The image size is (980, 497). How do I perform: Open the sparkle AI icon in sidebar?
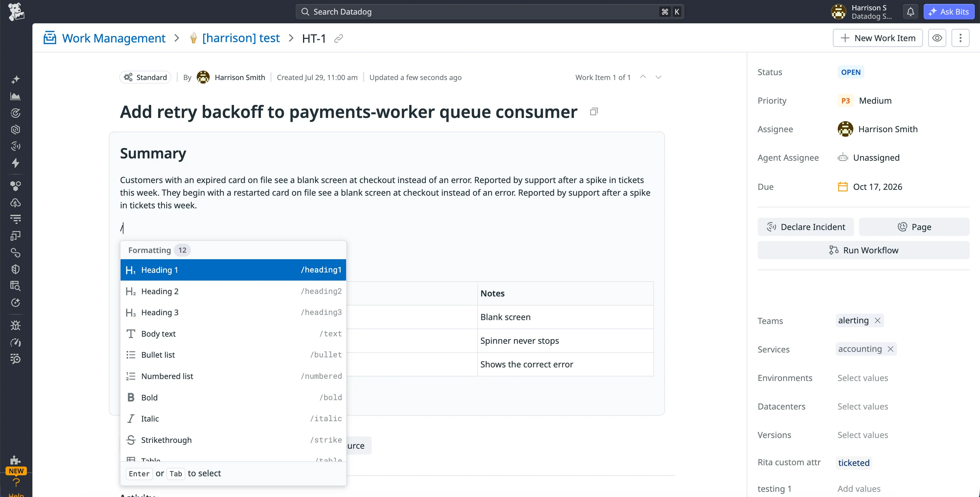(x=16, y=80)
